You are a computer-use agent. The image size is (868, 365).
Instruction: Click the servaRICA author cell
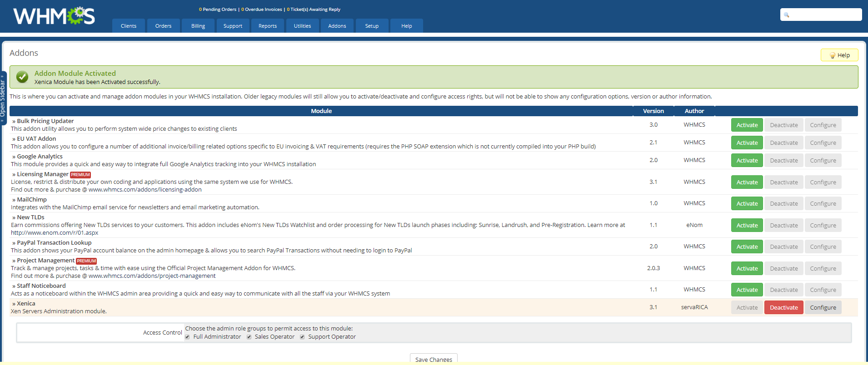click(694, 307)
